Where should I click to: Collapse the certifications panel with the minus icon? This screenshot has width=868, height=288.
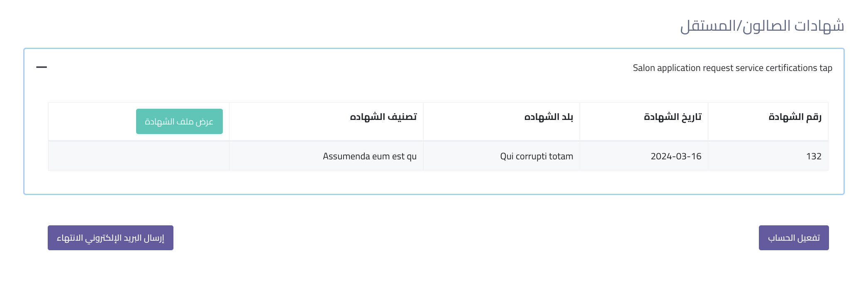41,67
